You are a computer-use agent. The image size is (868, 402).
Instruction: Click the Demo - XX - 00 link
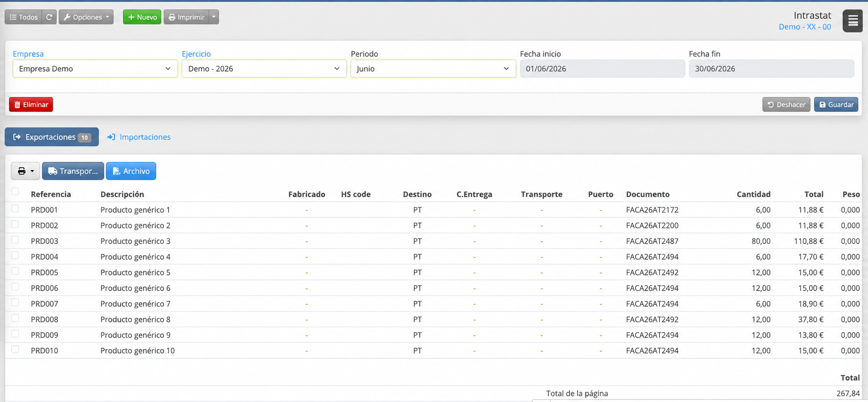(x=804, y=27)
